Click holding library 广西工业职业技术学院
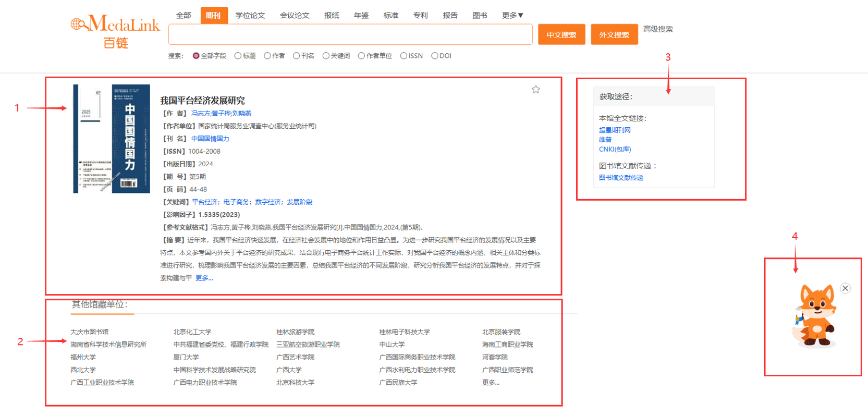The height and width of the screenshot is (417, 868). point(102,383)
